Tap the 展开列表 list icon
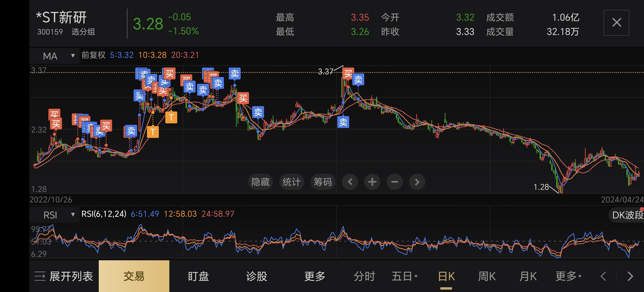The height and width of the screenshot is (292, 644). (40, 276)
